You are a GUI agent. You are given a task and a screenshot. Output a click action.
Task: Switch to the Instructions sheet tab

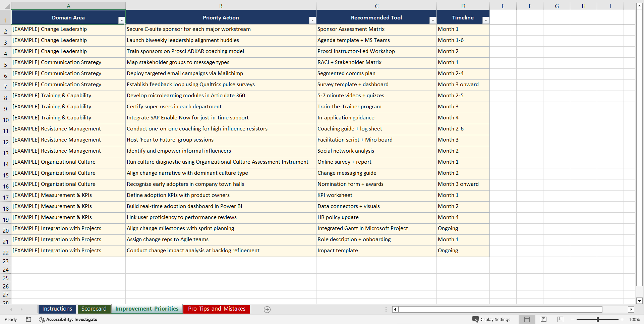57,309
